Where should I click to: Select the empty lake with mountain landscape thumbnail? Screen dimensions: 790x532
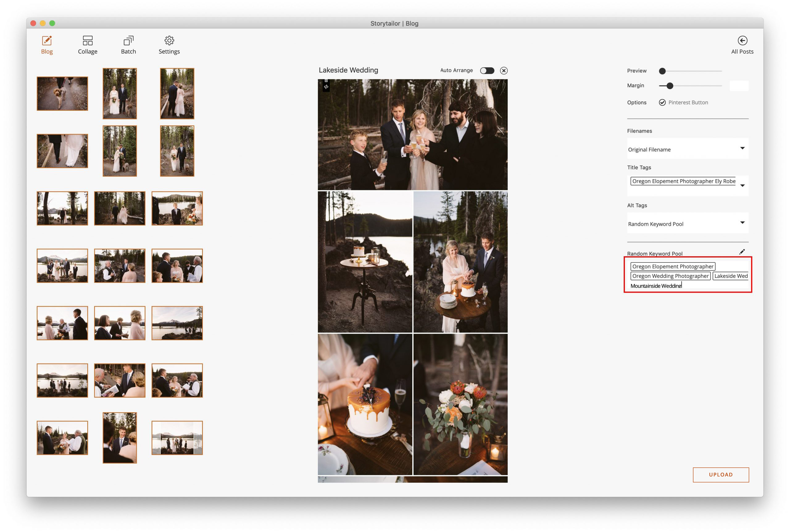(x=177, y=323)
